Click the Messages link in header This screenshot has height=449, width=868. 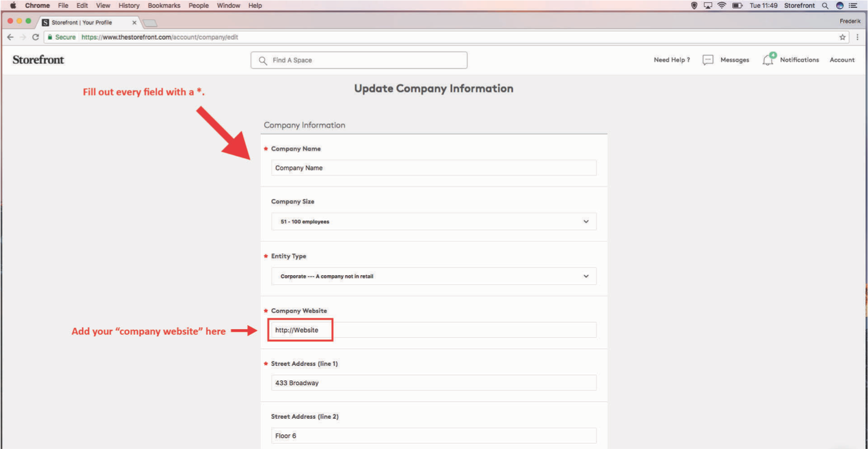735,60
